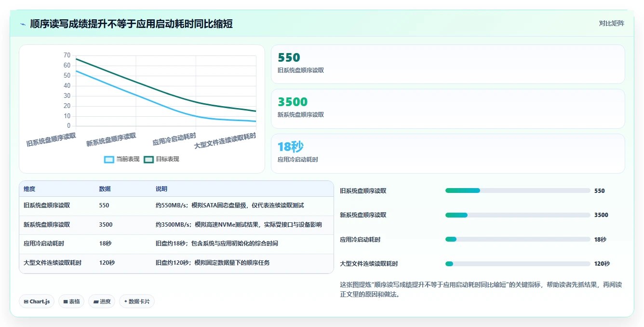Select the 数据卡片 tag chip

click(x=137, y=301)
